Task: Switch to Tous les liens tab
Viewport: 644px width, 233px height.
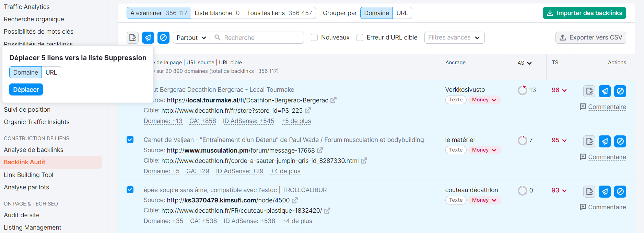Action: [x=280, y=13]
